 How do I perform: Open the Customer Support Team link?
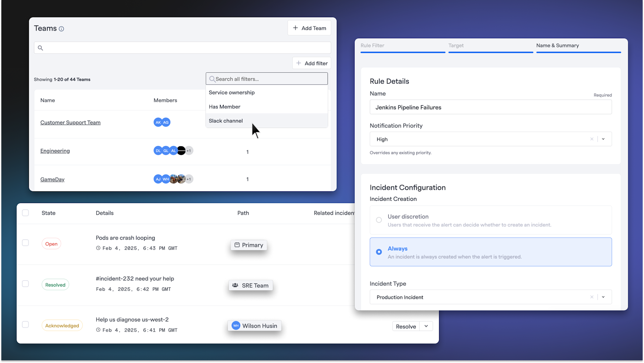70,123
